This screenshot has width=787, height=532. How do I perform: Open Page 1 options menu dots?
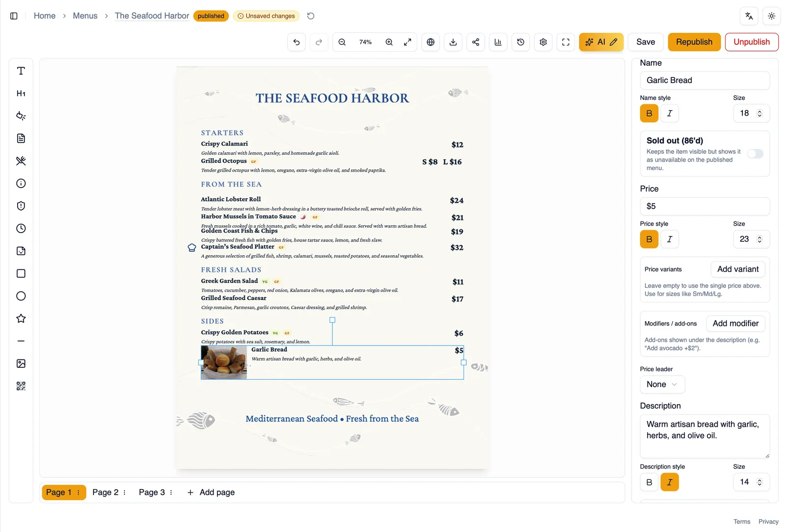coord(78,492)
